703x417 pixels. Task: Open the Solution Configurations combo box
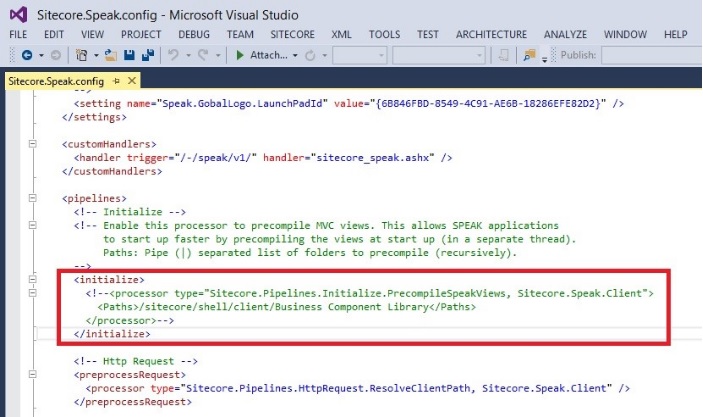360,56
